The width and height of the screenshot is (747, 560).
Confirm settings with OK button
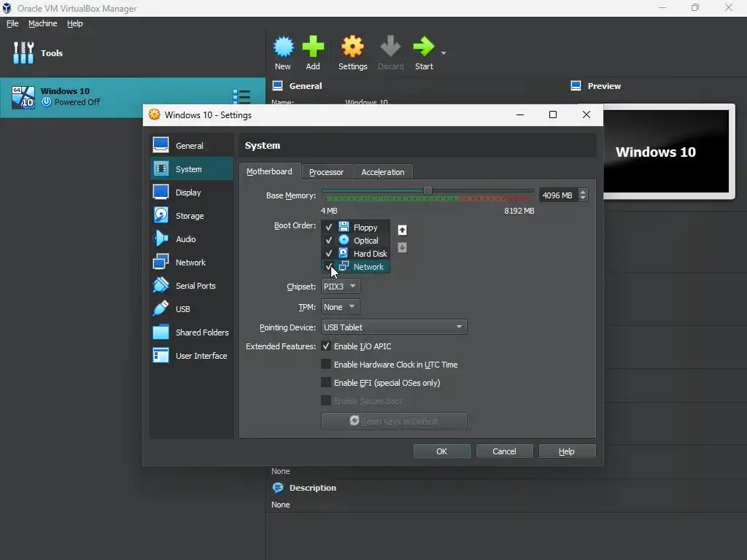click(x=441, y=451)
